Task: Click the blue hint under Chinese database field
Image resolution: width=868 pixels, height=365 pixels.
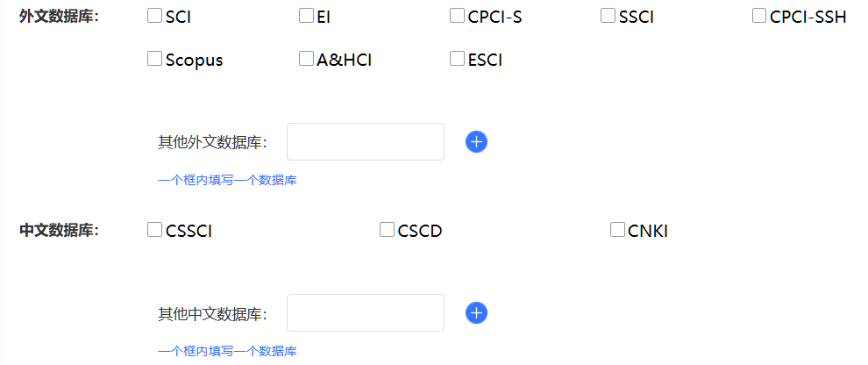Action: tap(227, 351)
